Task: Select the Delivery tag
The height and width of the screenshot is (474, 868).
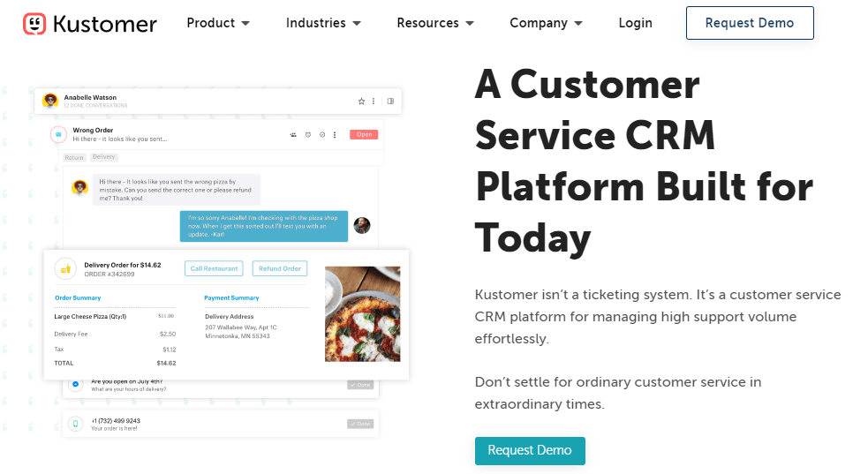Action: pos(104,157)
